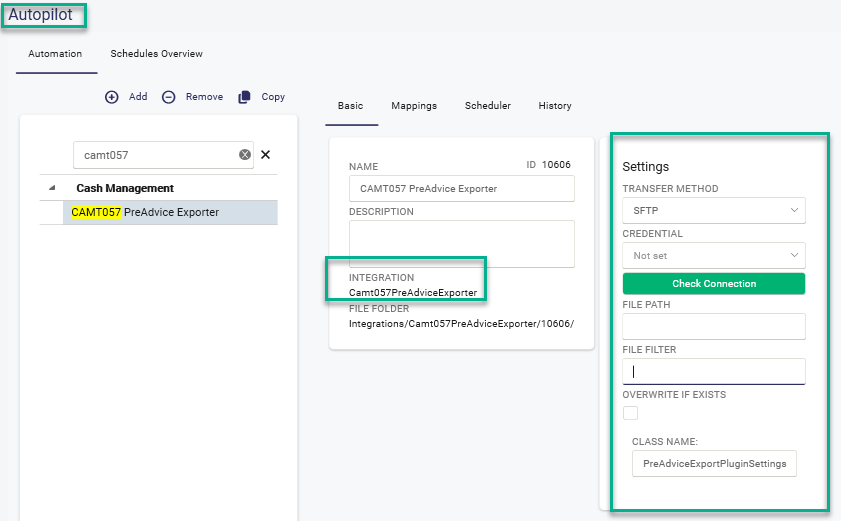The image size is (841, 521).
Task: Open the Schedules Overview tab
Action: click(x=157, y=54)
